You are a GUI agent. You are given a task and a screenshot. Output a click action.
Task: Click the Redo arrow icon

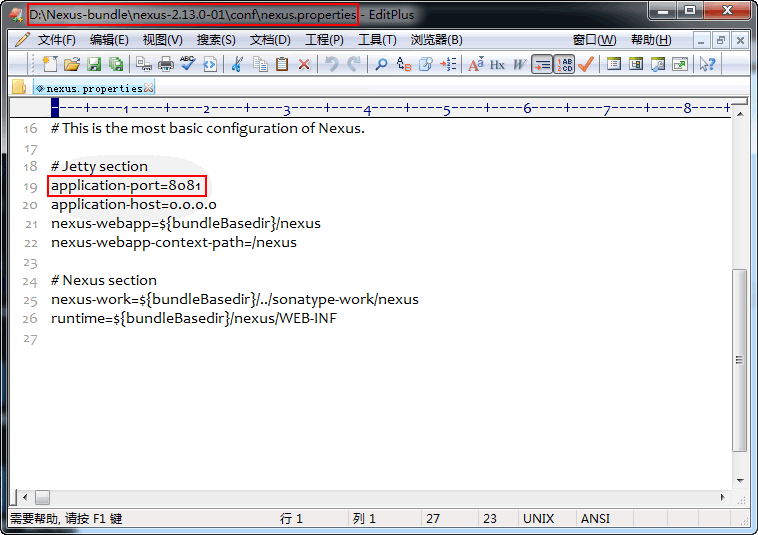(354, 64)
